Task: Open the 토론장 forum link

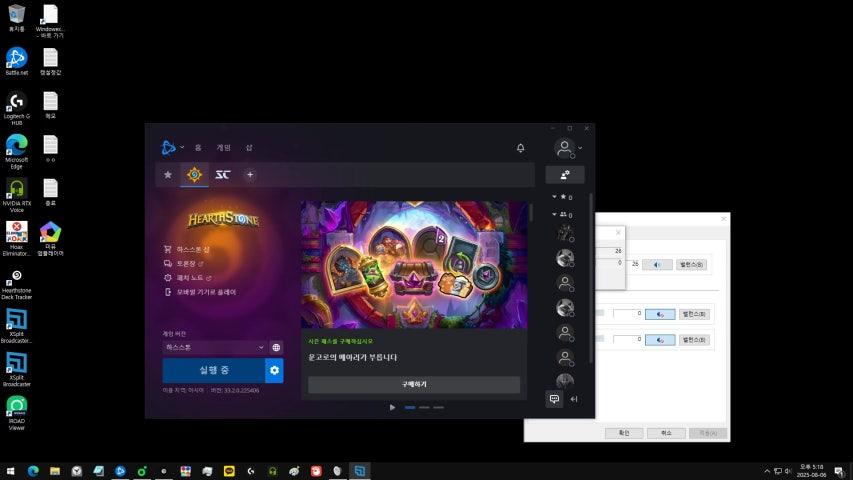Action: [183, 263]
